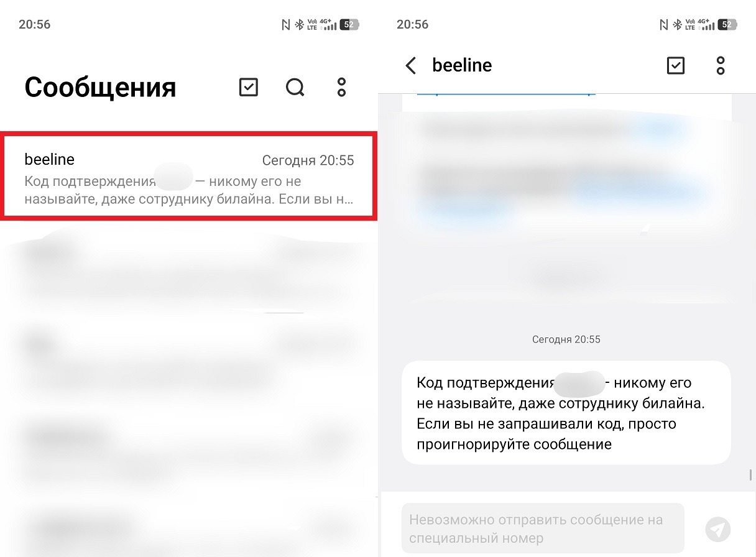Tap the blurred link at top of chat
The height and width of the screenshot is (557, 756).
pyautogui.click(x=505, y=94)
